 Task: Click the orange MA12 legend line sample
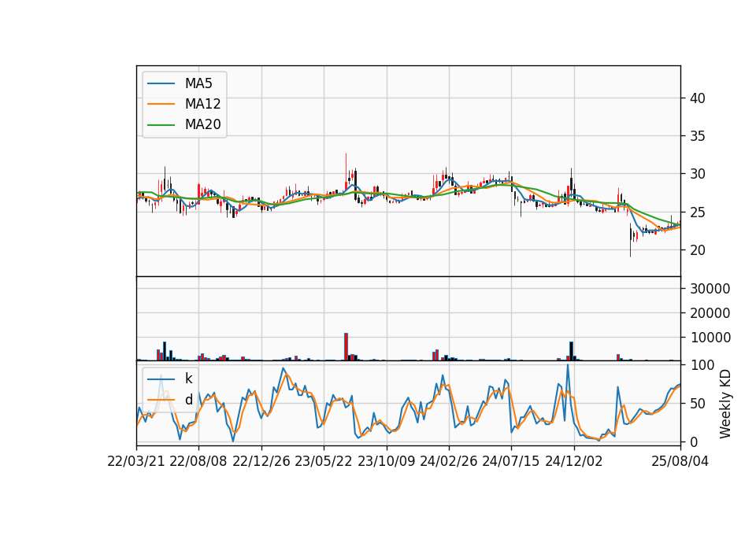point(161,104)
